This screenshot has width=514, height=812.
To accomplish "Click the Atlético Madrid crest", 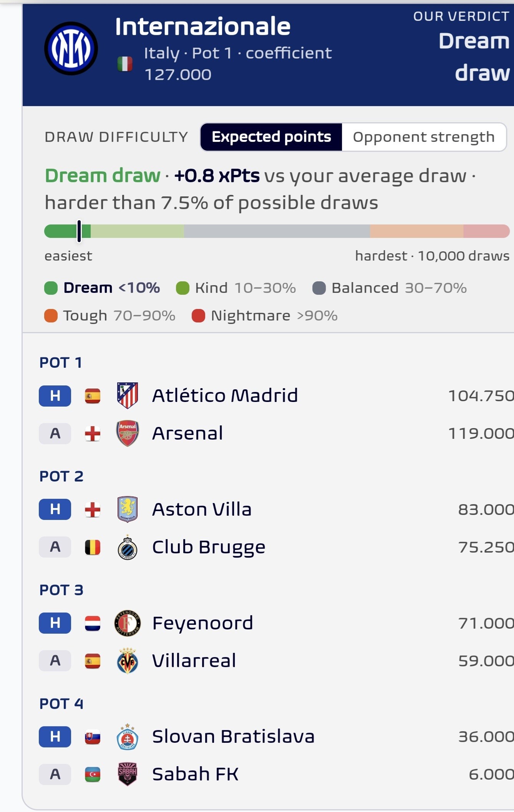I will pyautogui.click(x=128, y=395).
